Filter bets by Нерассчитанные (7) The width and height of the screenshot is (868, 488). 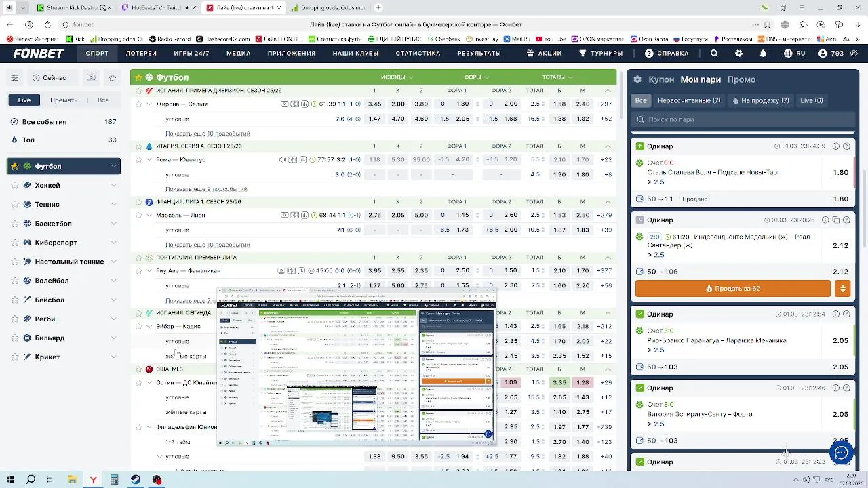(x=689, y=100)
